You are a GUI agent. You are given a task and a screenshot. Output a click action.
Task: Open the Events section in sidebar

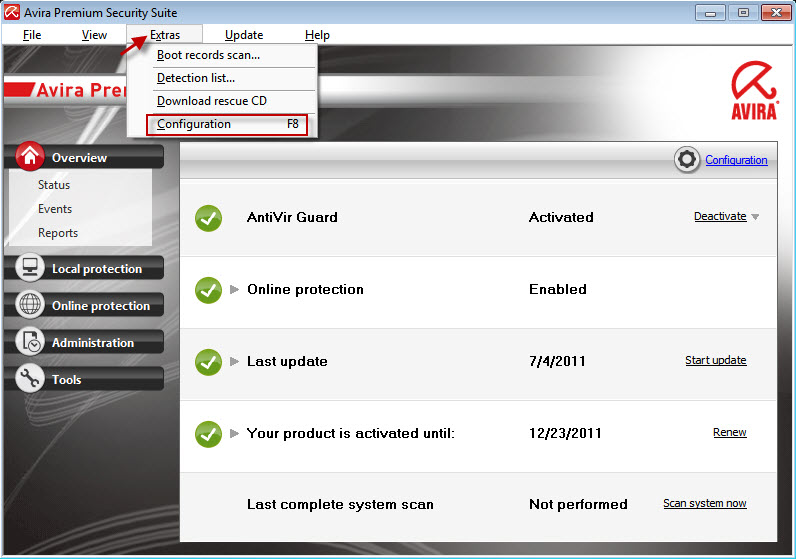pos(55,209)
